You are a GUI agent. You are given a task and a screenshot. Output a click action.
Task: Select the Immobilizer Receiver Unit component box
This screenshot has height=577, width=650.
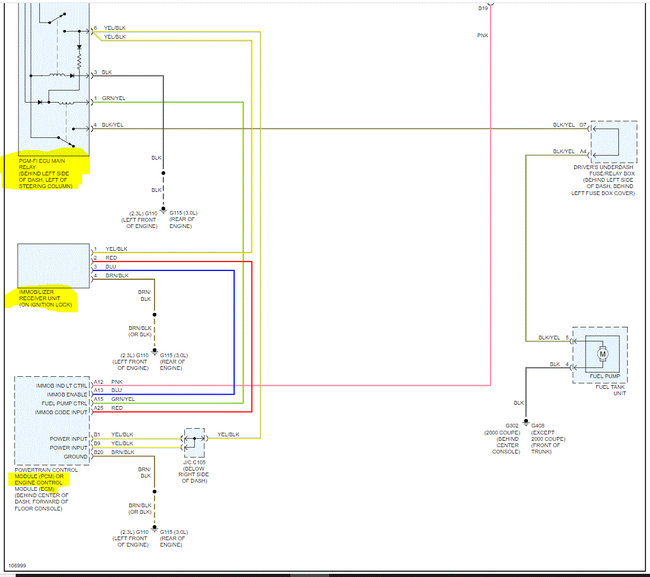pyautogui.click(x=53, y=266)
